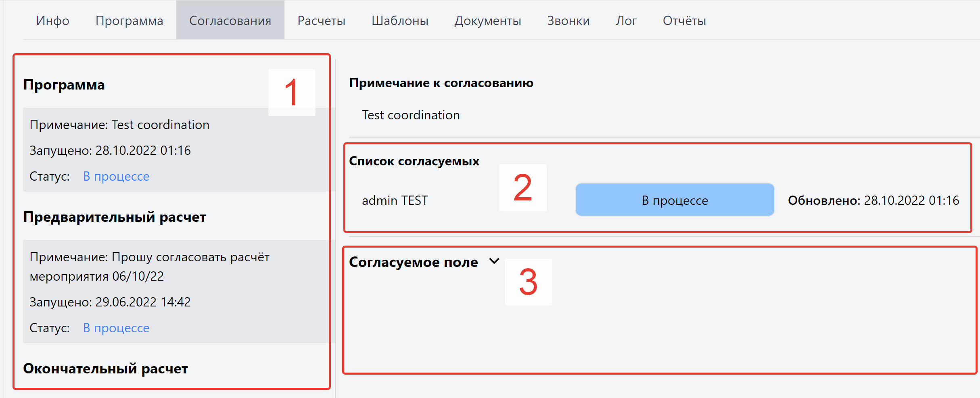Switch to the Программа tab
Screen dimensions: 980x398
point(129,21)
